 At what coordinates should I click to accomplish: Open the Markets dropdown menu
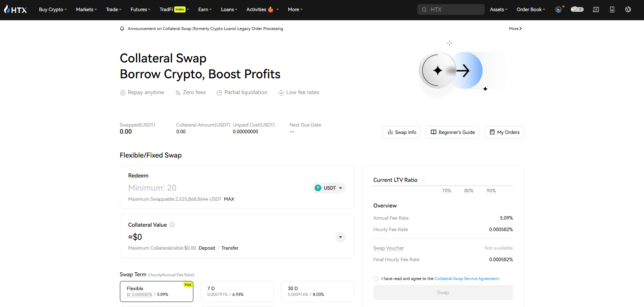87,9
